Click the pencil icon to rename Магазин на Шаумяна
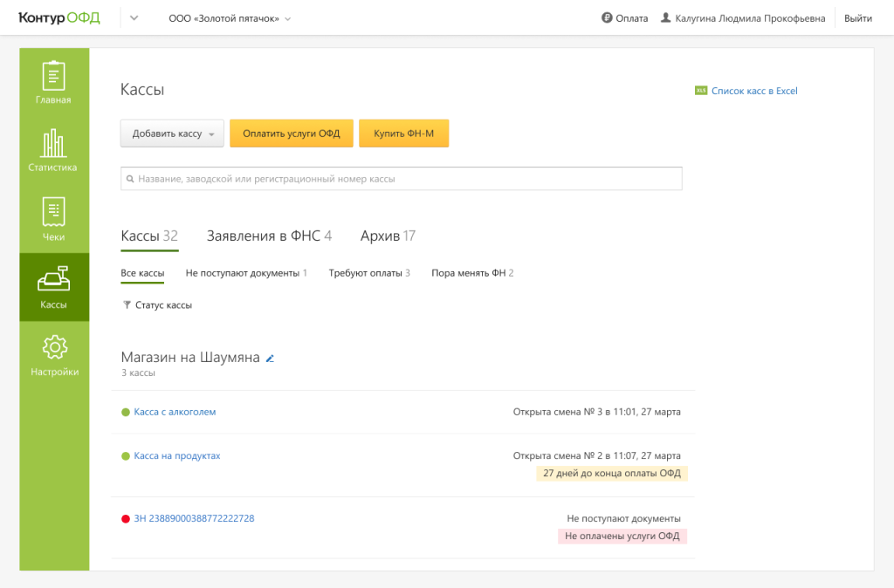Screen dimensions: 894x588 [x=270, y=358]
